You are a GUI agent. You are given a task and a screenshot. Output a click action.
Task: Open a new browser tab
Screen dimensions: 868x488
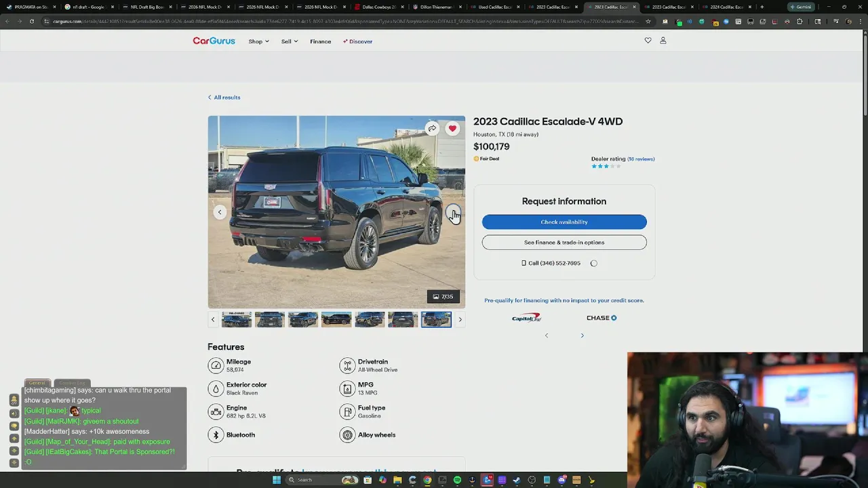(763, 7)
